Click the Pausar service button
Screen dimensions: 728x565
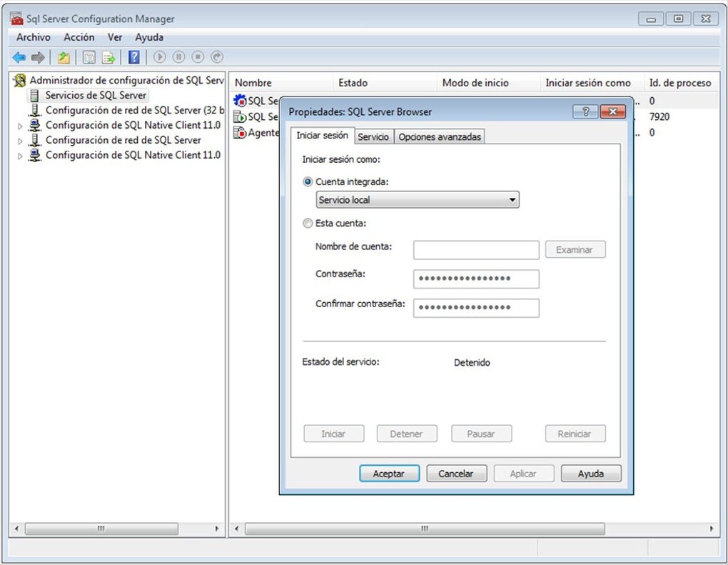tap(481, 434)
